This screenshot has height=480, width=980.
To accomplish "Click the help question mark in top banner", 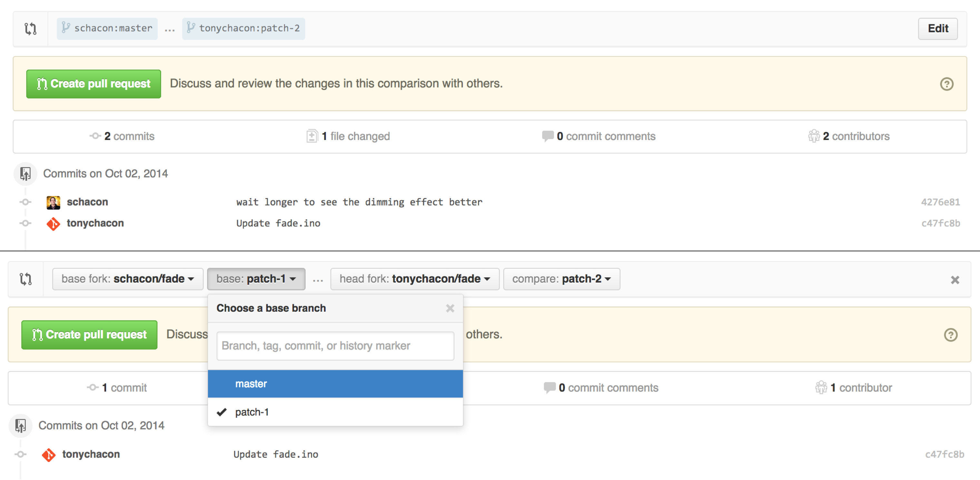I will 946,84.
